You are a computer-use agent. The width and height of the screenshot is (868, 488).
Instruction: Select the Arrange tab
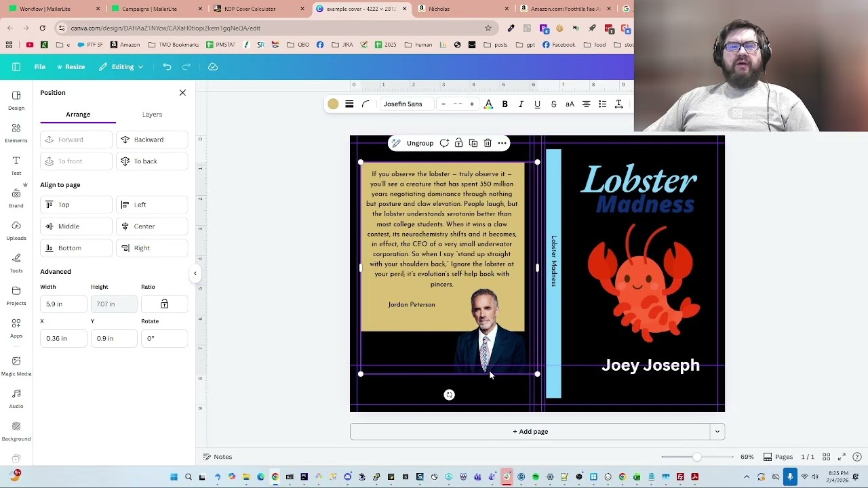click(x=78, y=115)
